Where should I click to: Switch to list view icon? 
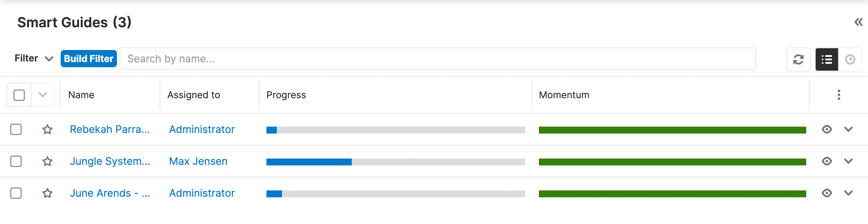point(826,59)
